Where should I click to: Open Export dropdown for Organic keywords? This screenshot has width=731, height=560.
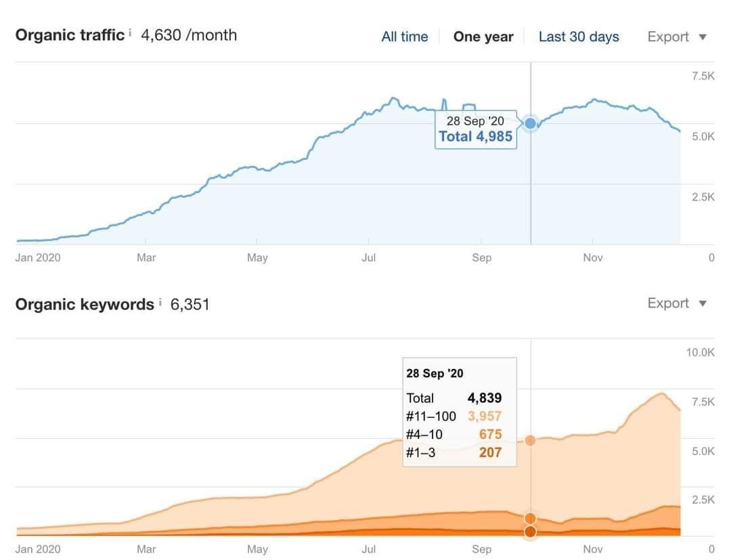pyautogui.click(x=677, y=303)
